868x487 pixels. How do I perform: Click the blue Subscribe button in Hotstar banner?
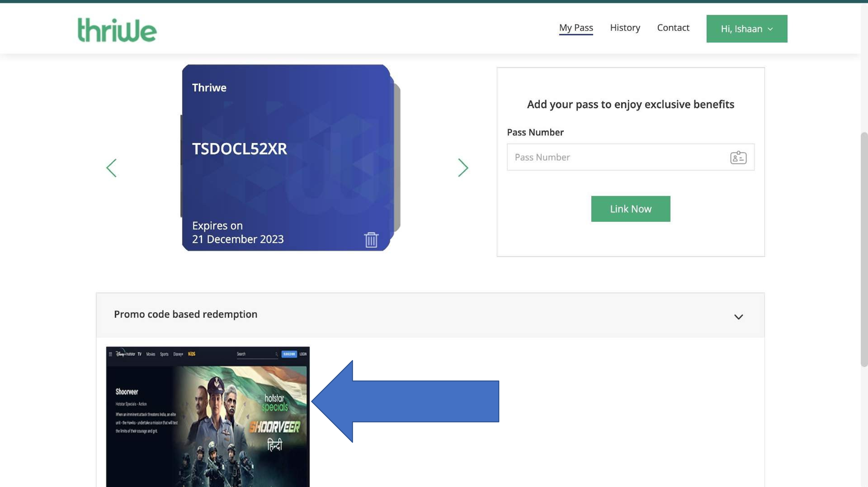(x=289, y=354)
